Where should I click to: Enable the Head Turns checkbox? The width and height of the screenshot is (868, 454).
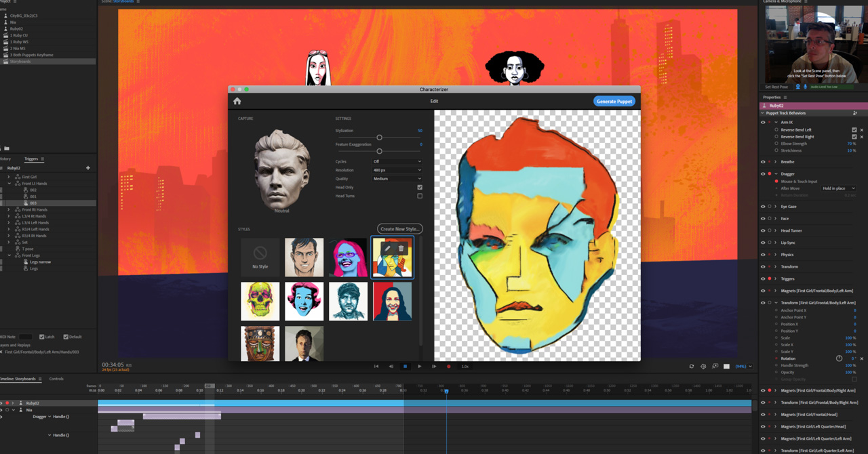pos(420,196)
